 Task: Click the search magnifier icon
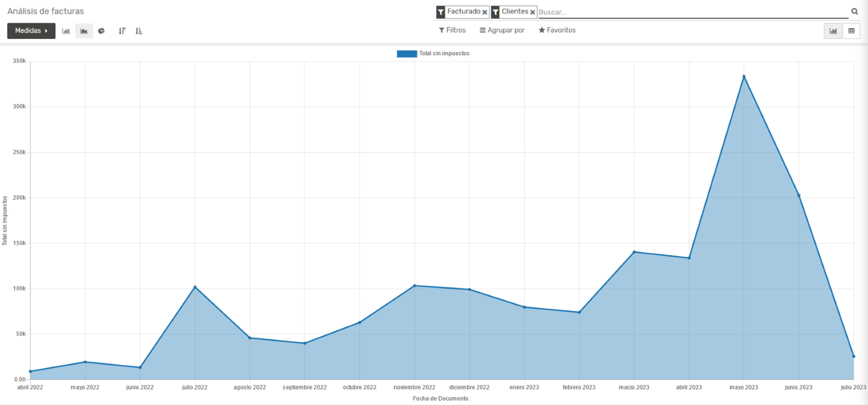pyautogui.click(x=855, y=12)
